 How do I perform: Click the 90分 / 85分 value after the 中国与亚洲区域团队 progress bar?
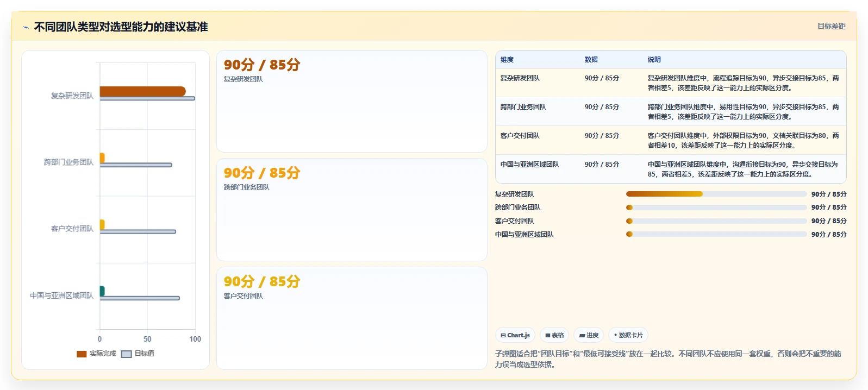click(x=829, y=235)
